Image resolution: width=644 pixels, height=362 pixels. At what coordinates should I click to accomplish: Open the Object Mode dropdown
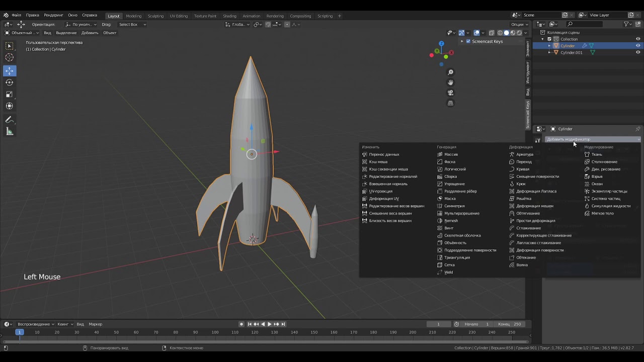21,33
